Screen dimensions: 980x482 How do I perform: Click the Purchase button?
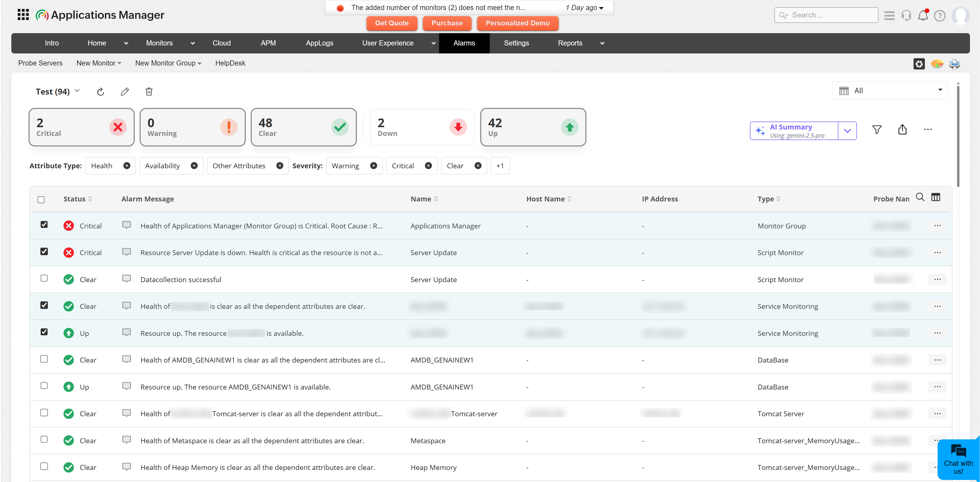447,23
